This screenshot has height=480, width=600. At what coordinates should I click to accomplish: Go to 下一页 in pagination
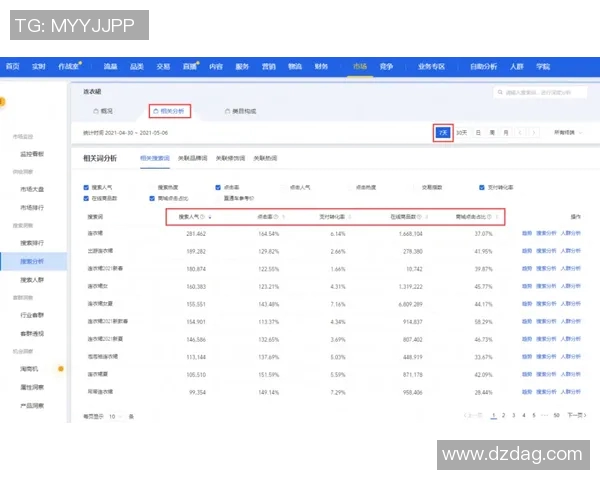[x=575, y=414]
